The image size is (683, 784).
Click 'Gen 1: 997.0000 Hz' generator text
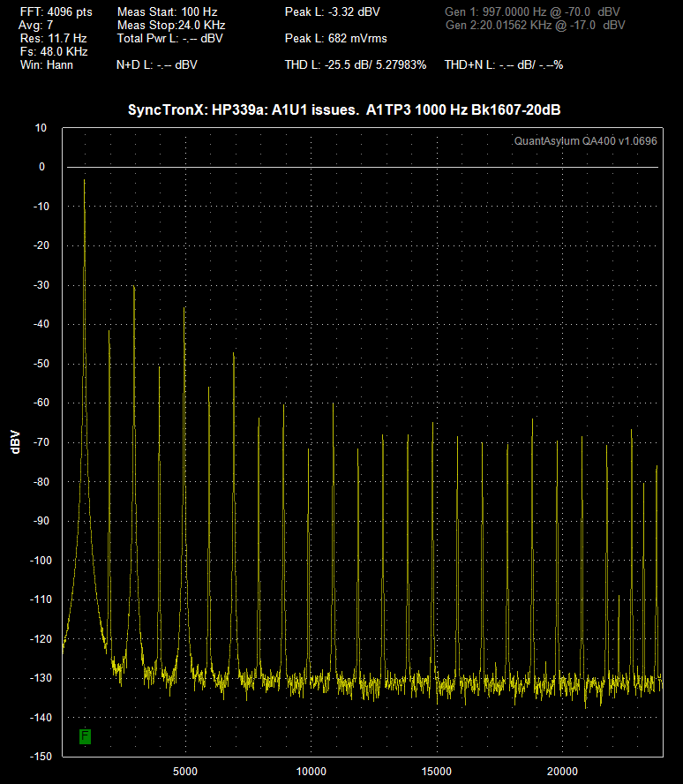[x=532, y=12]
